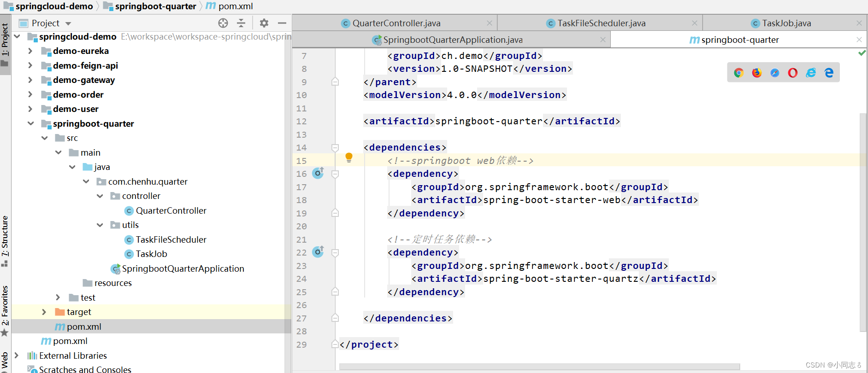Open the Project view dropdown
Image resolution: width=868 pixels, height=373 pixels.
(68, 23)
